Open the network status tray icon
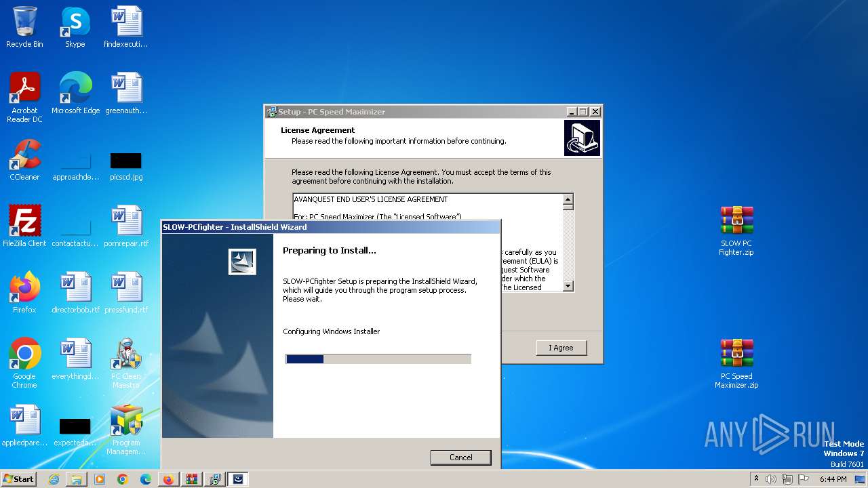Screen dimensions: 868x488 pos(787,479)
